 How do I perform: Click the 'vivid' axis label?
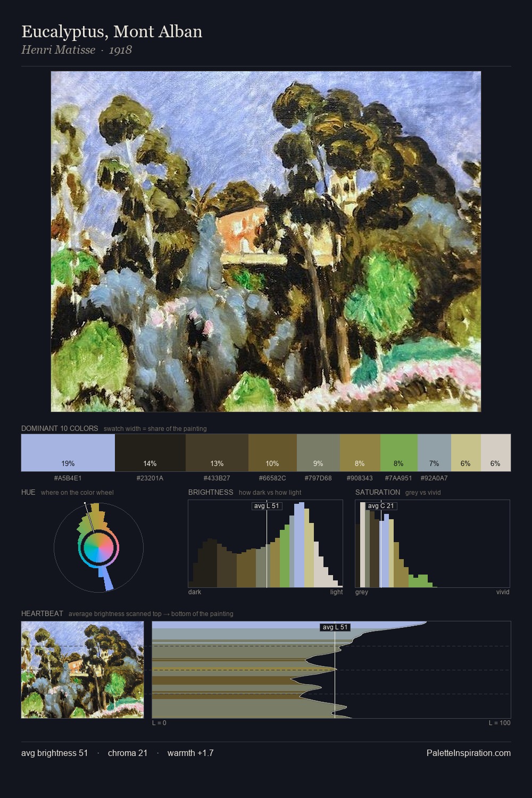point(503,592)
